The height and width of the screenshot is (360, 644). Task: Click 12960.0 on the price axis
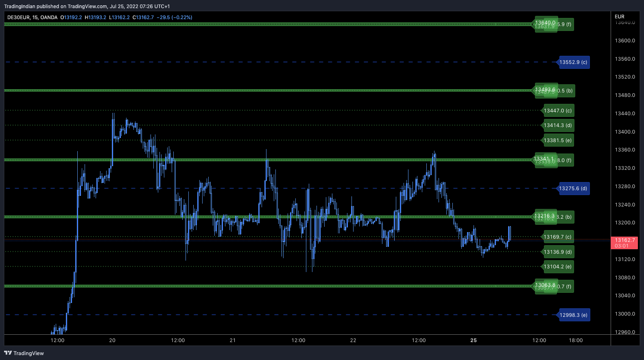pyautogui.click(x=625, y=332)
